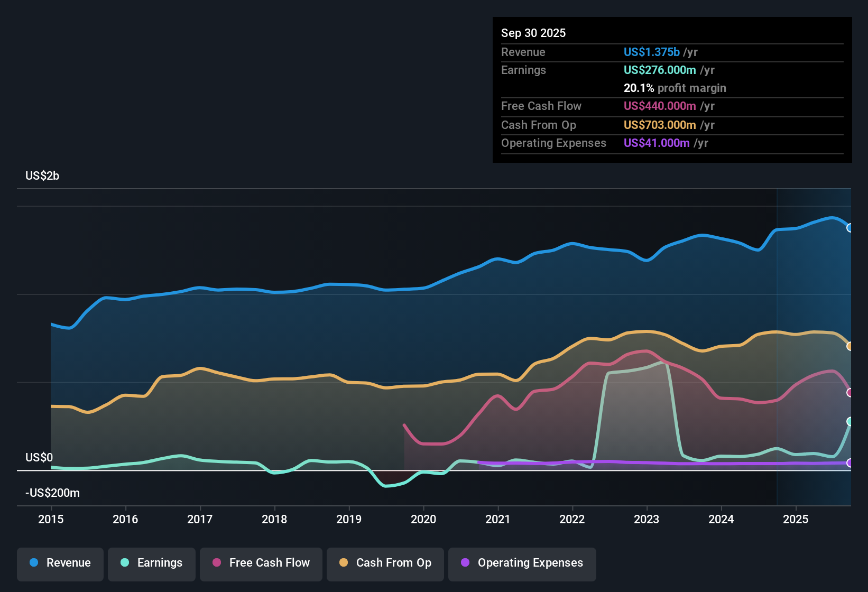Click the blue Revenue legend dot

coord(33,563)
